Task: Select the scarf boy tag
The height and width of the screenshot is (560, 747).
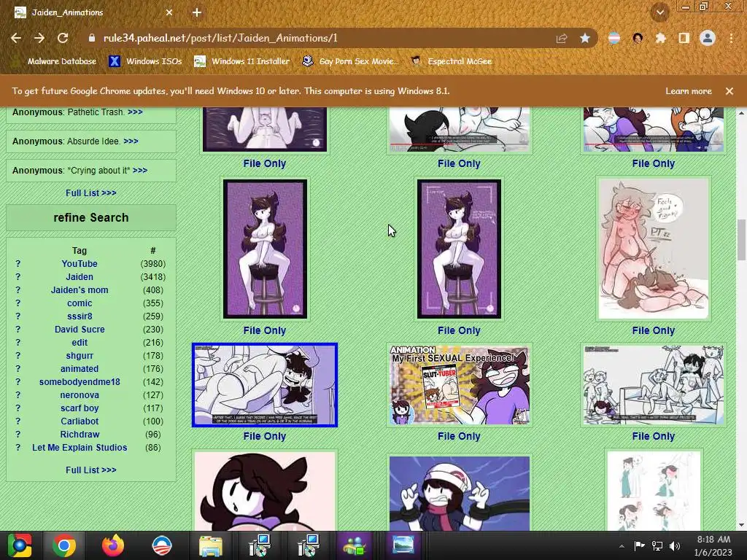Action: tap(80, 408)
